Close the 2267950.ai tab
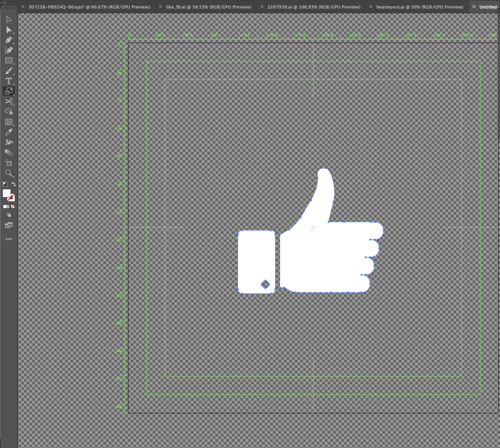 click(x=262, y=7)
